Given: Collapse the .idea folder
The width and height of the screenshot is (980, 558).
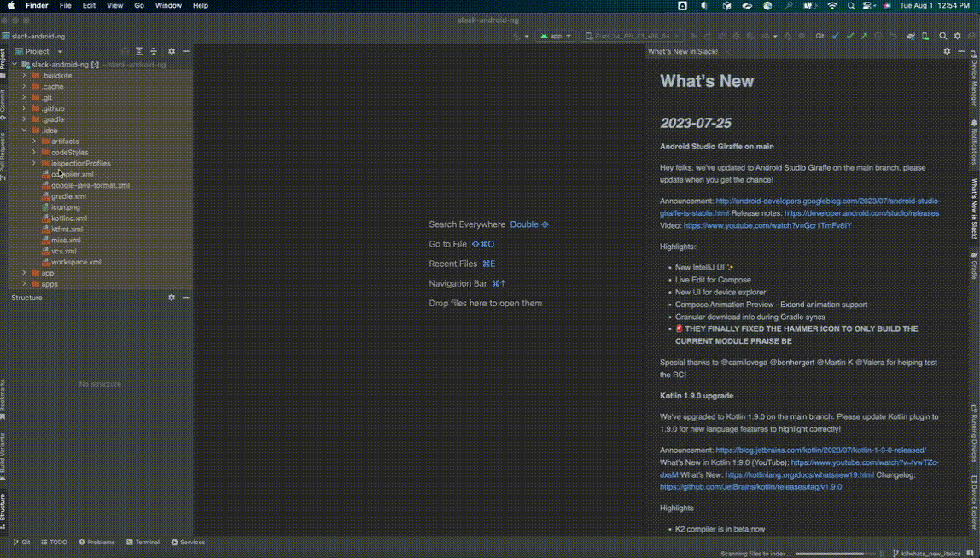Looking at the screenshot, I should coord(25,131).
